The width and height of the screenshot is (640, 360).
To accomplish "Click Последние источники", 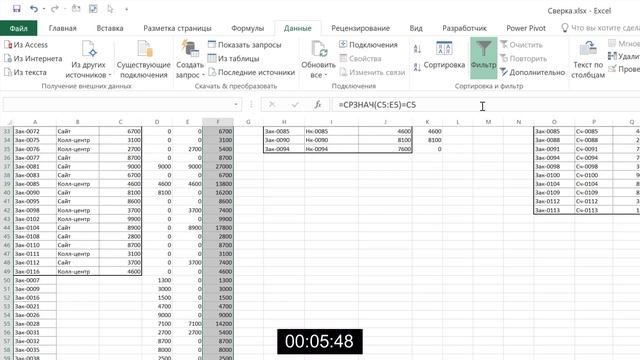I will click(x=251, y=73).
